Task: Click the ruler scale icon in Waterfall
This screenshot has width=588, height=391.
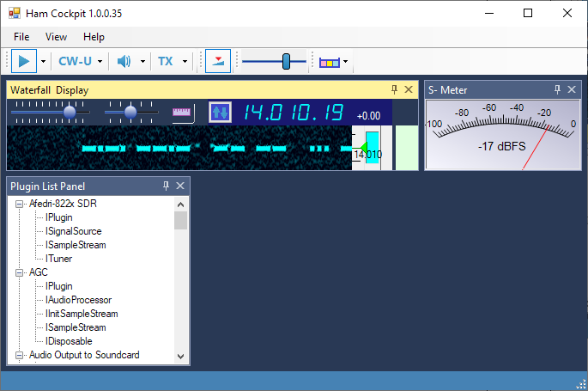Action: (182, 113)
